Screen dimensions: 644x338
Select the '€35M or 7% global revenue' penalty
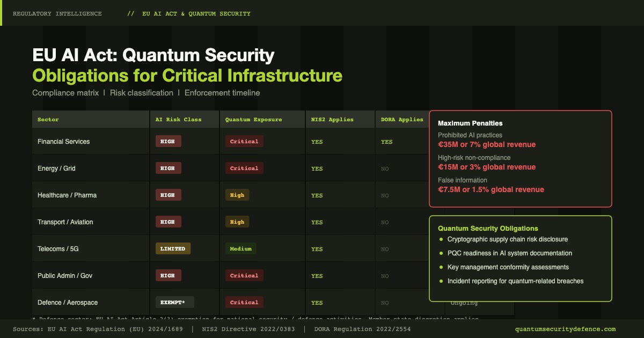(x=487, y=144)
